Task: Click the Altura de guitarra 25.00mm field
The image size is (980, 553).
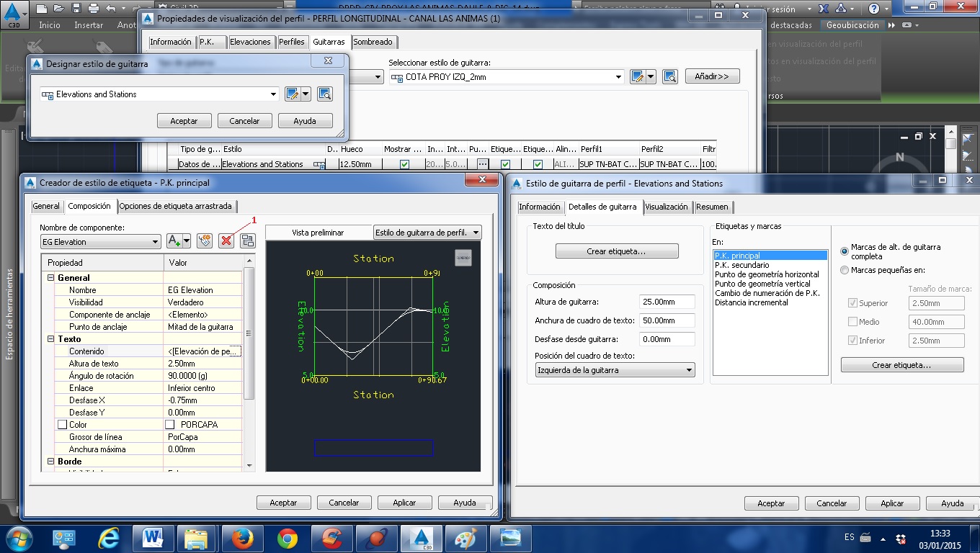Action: 667,302
